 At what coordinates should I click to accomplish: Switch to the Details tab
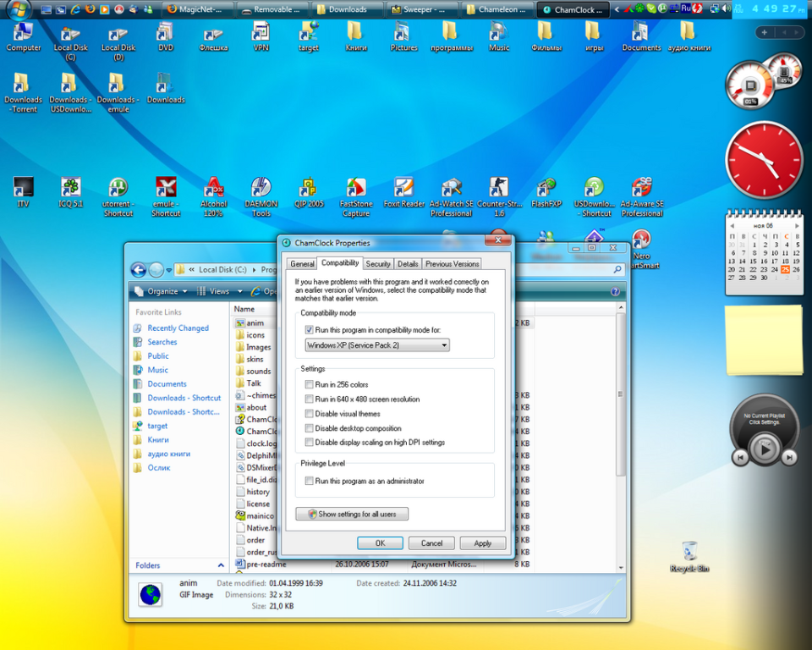coord(408,264)
